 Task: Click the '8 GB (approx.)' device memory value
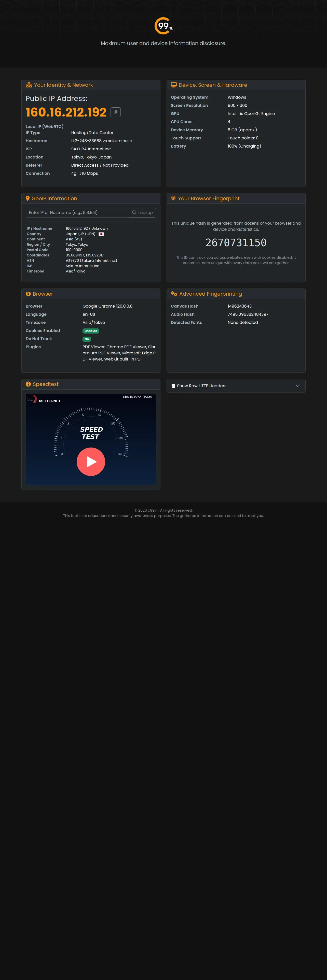(x=242, y=130)
